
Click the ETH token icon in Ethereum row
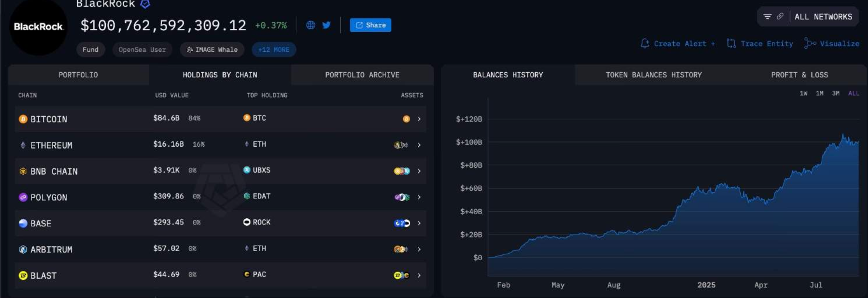coord(247,144)
